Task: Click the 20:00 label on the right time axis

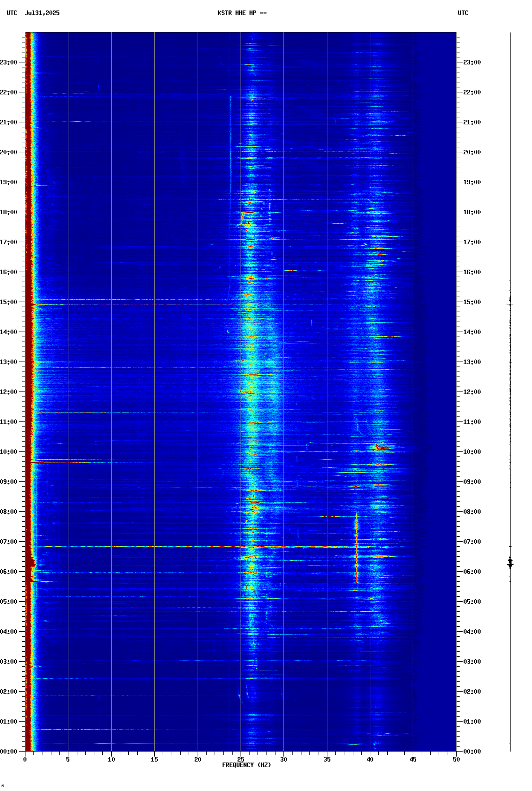Action: (472, 152)
